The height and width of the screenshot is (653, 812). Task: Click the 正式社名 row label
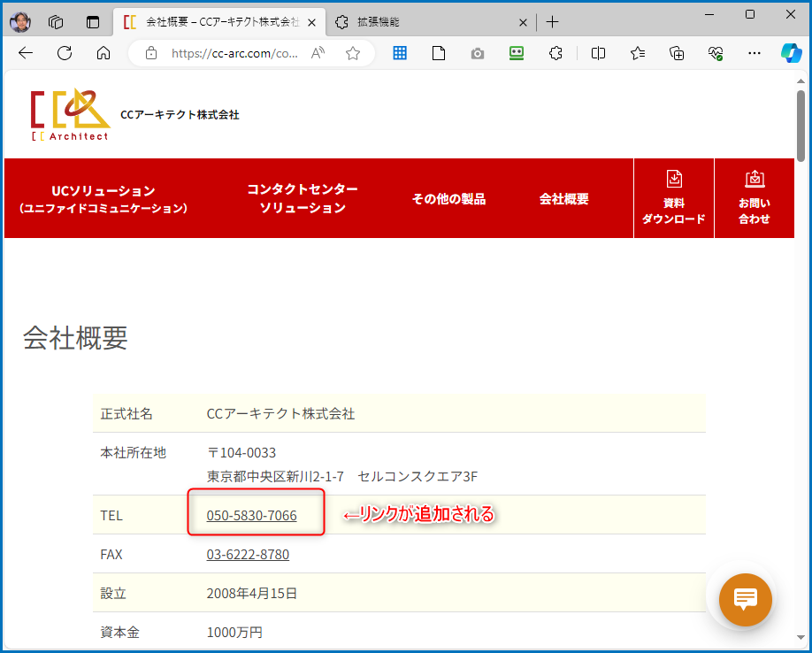coord(126,414)
